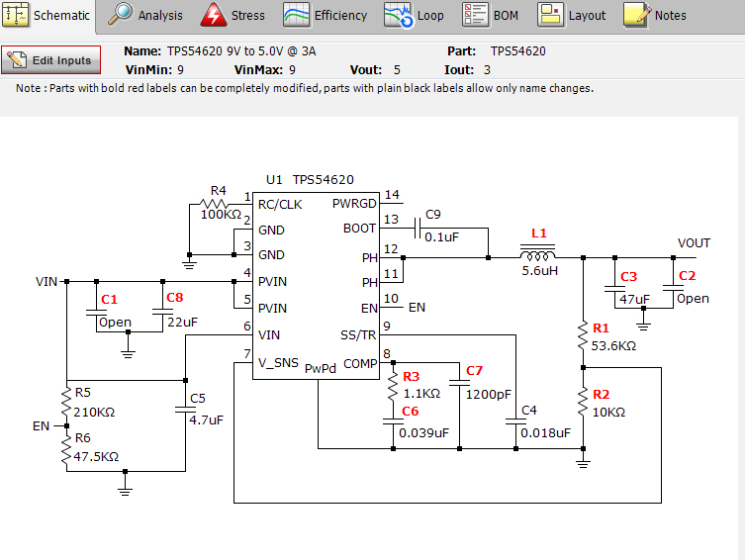Click the 0.018uF value of C4
Screen dimensions: 745x560
(x=545, y=433)
